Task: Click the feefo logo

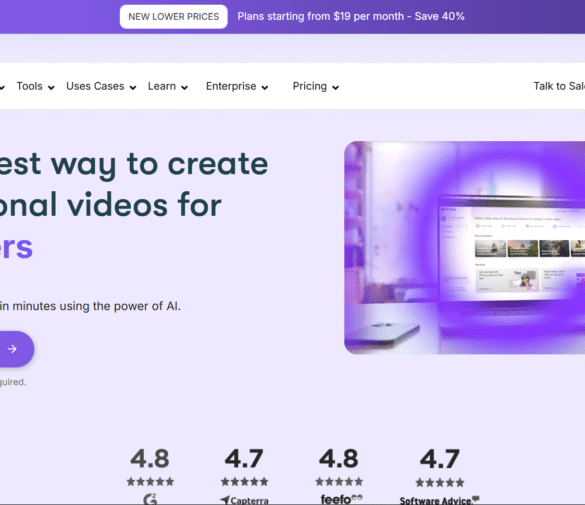Action: click(341, 499)
